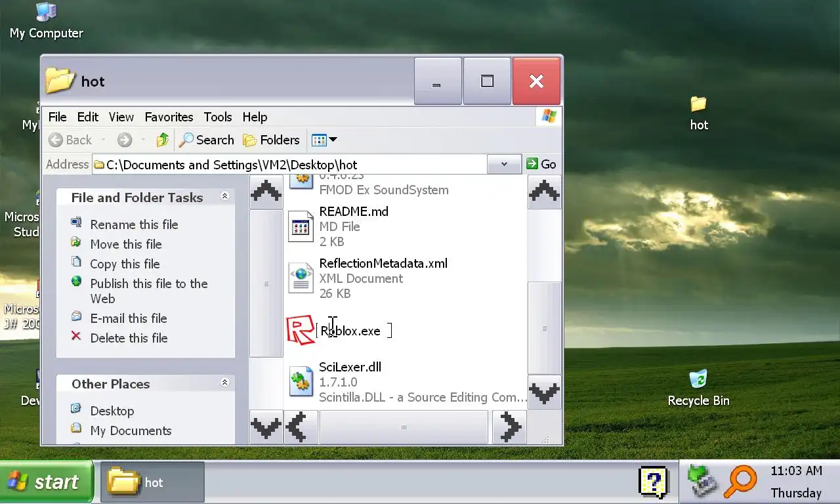Click the folder icon in the address bar
Viewport: 840px width, 504px height.
click(x=99, y=165)
